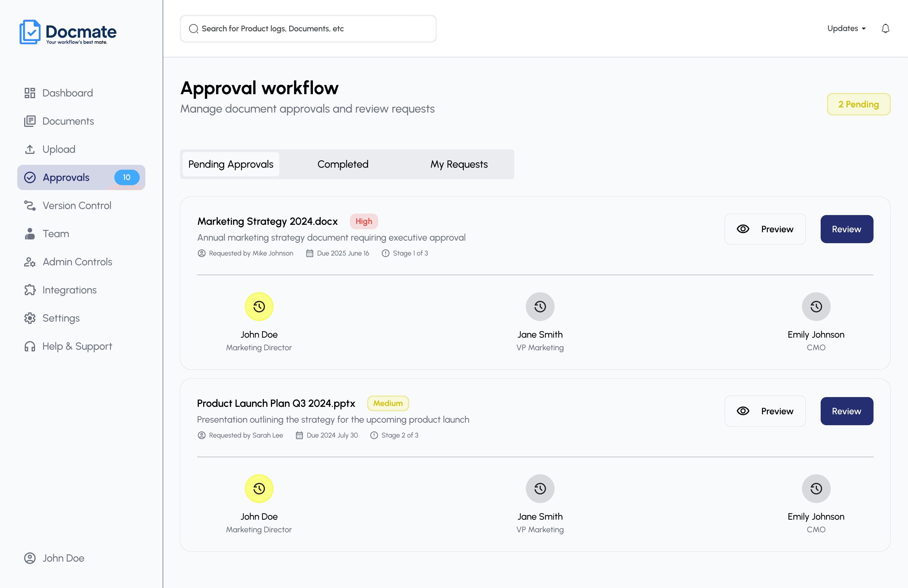This screenshot has height=588, width=908.
Task: Review Product Launch Plan Q3 2024.pptx
Action: click(x=847, y=411)
